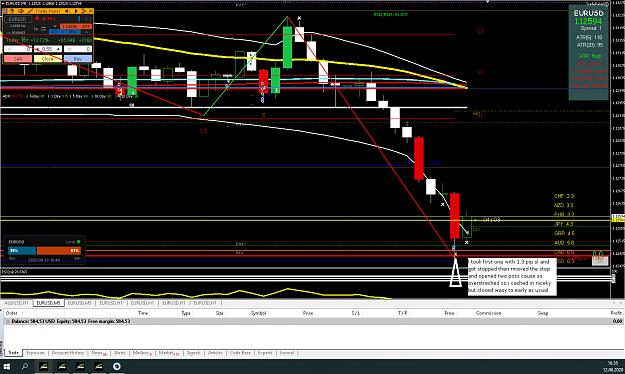The height and width of the screenshot is (374, 625).
Task: Click the EURUSD title in the top-right info panel
Action: [588, 13]
